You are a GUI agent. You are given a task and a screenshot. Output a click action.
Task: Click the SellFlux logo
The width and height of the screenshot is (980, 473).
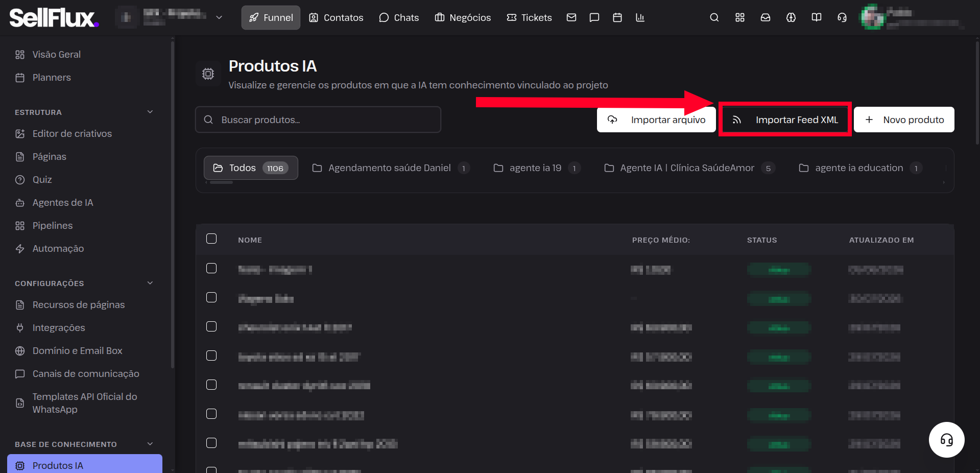pyautogui.click(x=54, y=17)
